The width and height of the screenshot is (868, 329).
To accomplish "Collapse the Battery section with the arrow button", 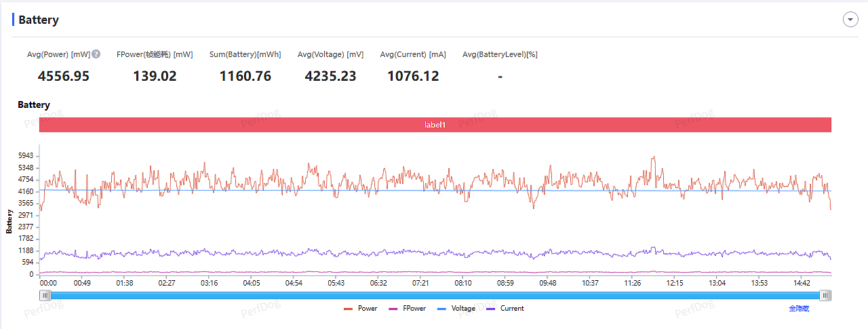I will (850, 20).
